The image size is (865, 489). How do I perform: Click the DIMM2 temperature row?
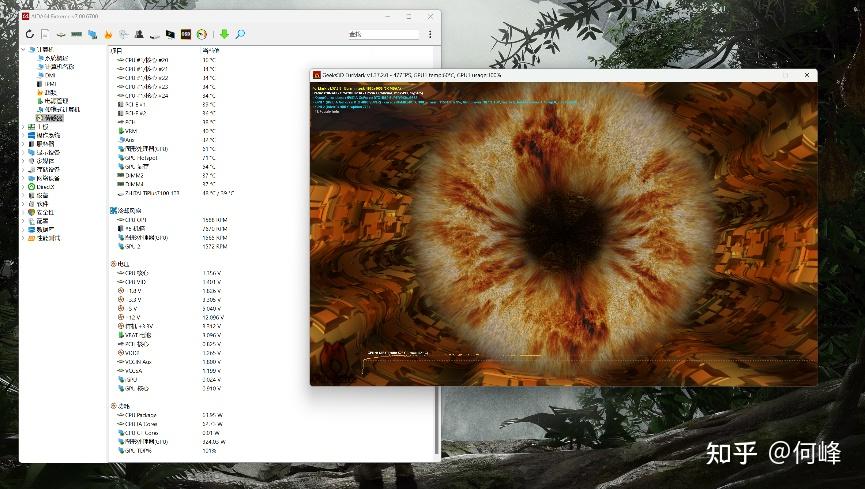tap(167, 176)
